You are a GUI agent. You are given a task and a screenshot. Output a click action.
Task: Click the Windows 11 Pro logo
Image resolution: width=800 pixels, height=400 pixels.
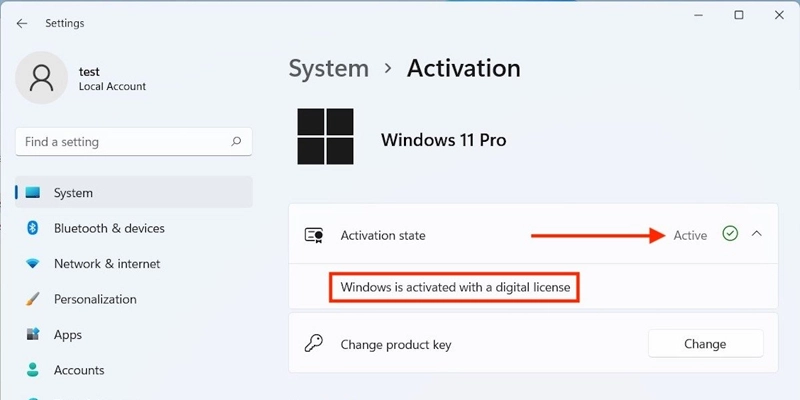[x=326, y=138]
